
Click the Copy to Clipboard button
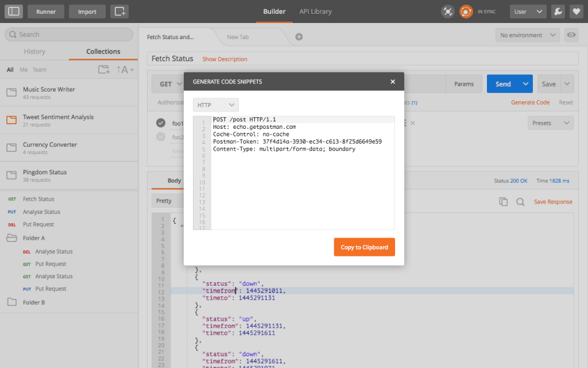[x=364, y=247]
